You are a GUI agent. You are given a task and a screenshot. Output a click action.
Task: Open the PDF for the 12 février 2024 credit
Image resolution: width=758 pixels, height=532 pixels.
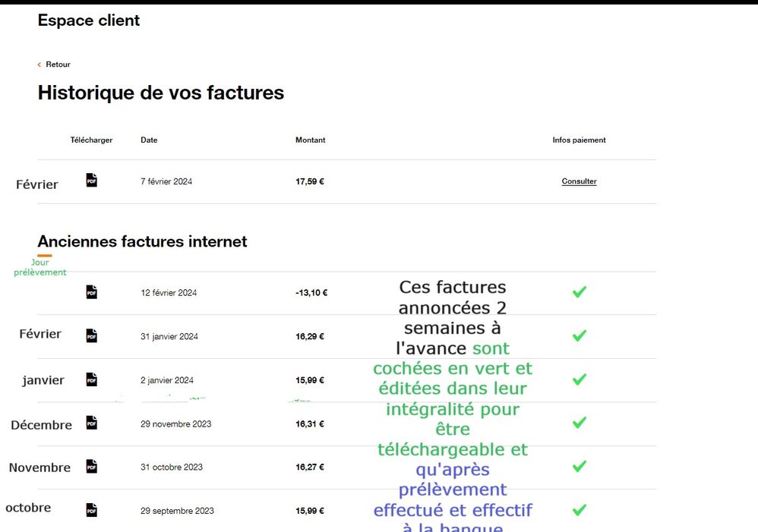coord(91,291)
